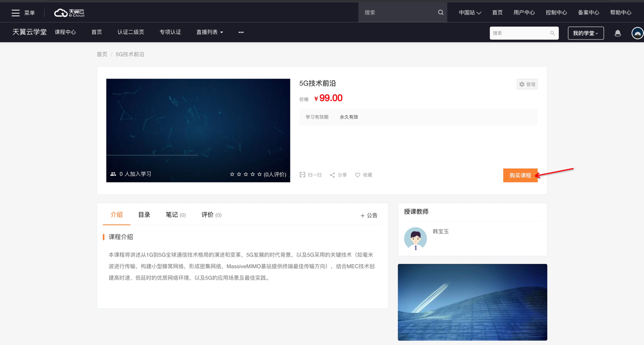Click the top search magnifier icon
Screen dimensions: 644x345
point(440,13)
